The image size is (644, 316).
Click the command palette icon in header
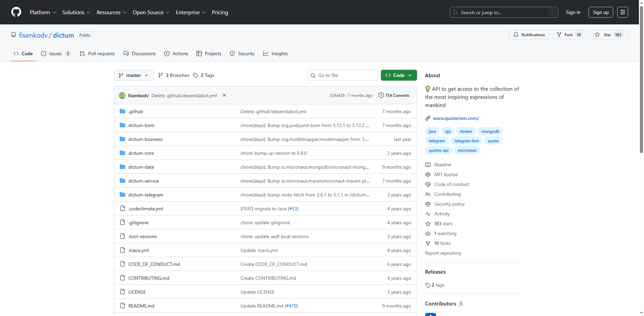623,12
